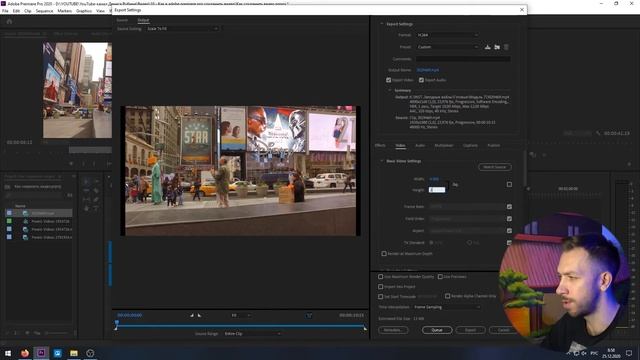Go to Premiere Home screen icon
640x360 pixels.
coord(9,21)
